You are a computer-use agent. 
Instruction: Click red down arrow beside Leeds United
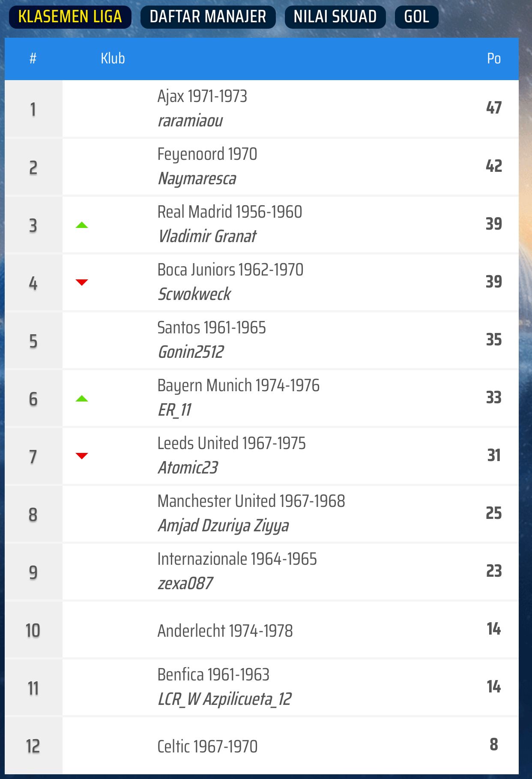pyautogui.click(x=81, y=455)
